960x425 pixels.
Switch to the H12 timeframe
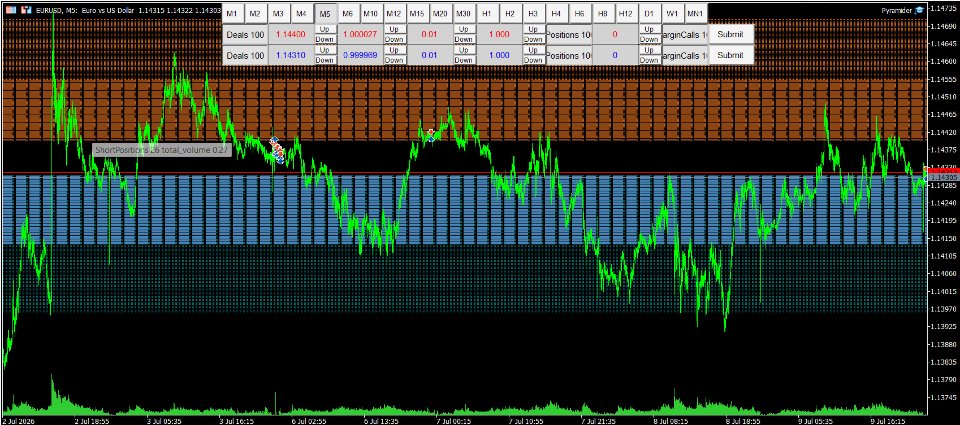click(625, 13)
